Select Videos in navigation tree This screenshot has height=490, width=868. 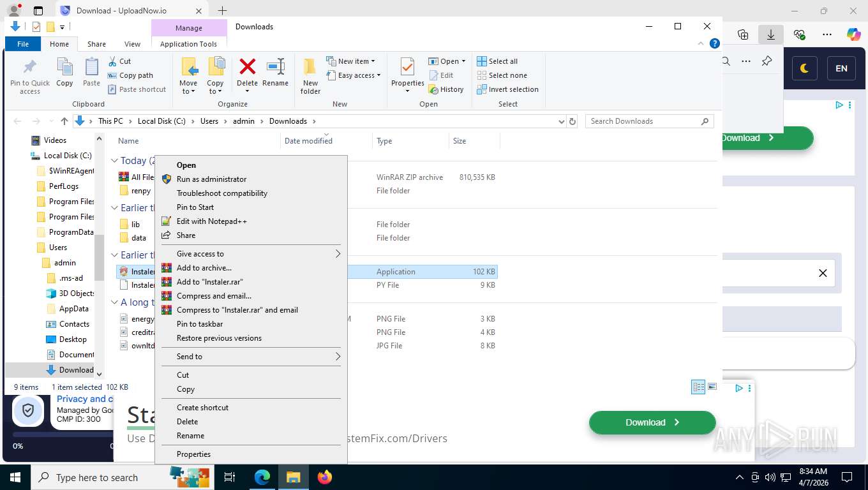point(49,140)
